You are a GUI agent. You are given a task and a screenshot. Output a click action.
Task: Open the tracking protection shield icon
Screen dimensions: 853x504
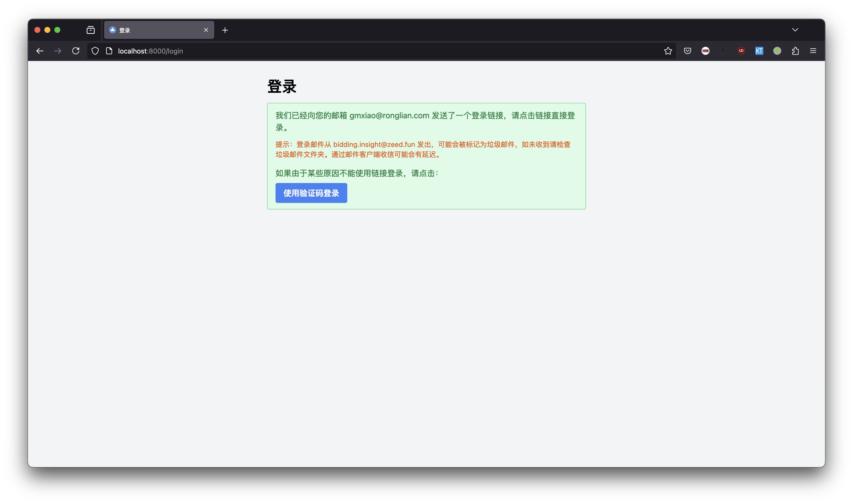click(95, 51)
